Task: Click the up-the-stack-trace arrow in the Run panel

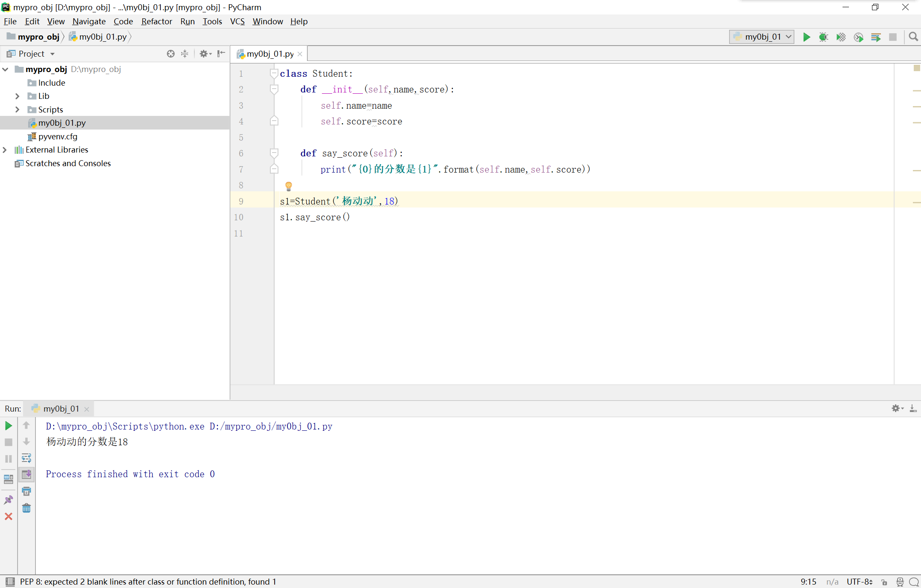Action: 26,425
